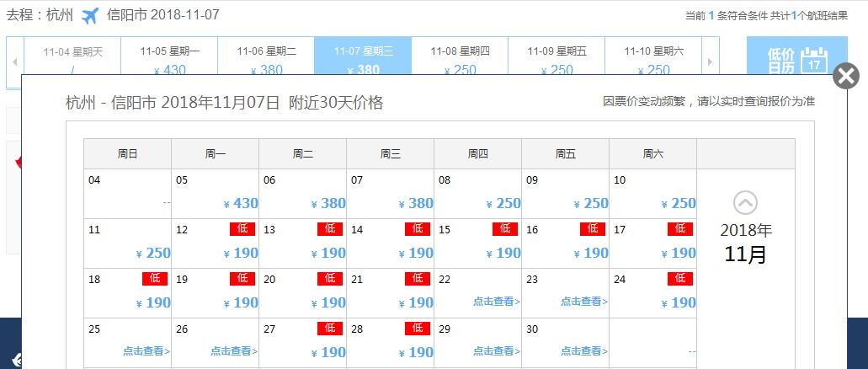The height and width of the screenshot is (369, 868).
Task: Choose day 17 with low price ¥190
Action: click(x=652, y=243)
